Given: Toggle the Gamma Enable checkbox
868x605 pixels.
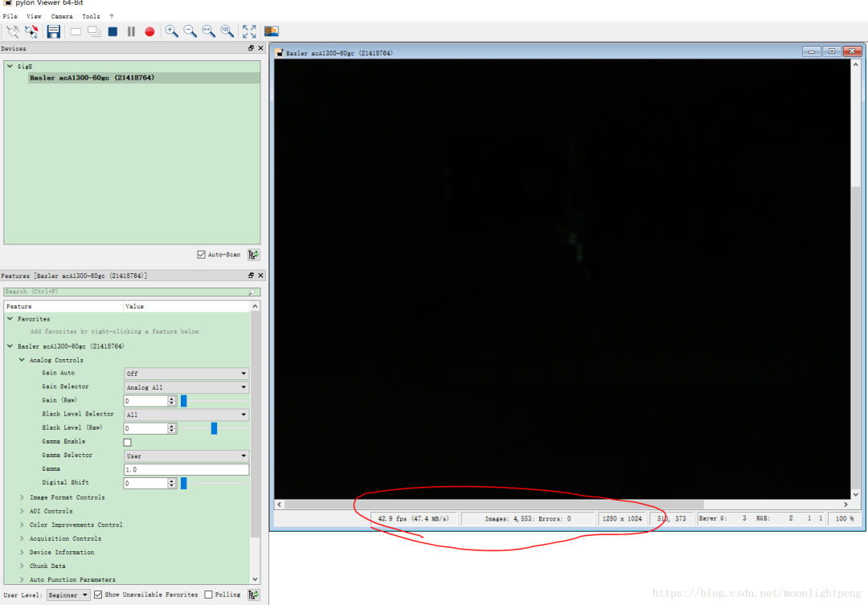Looking at the screenshot, I should point(127,441).
